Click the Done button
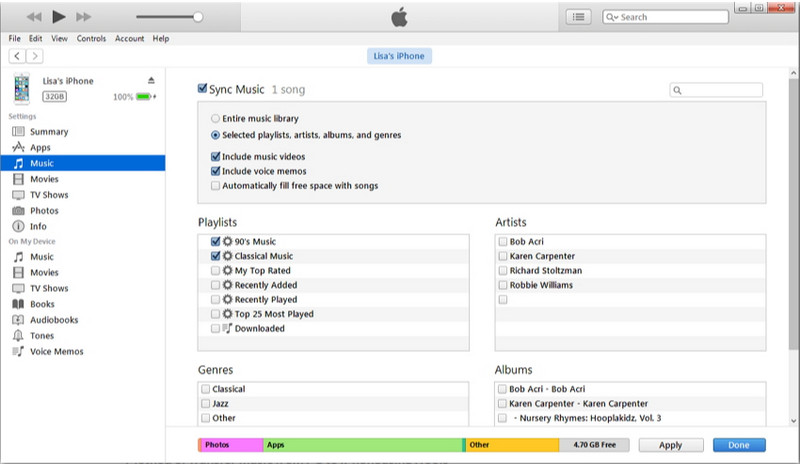This screenshot has width=800, height=464. click(739, 445)
